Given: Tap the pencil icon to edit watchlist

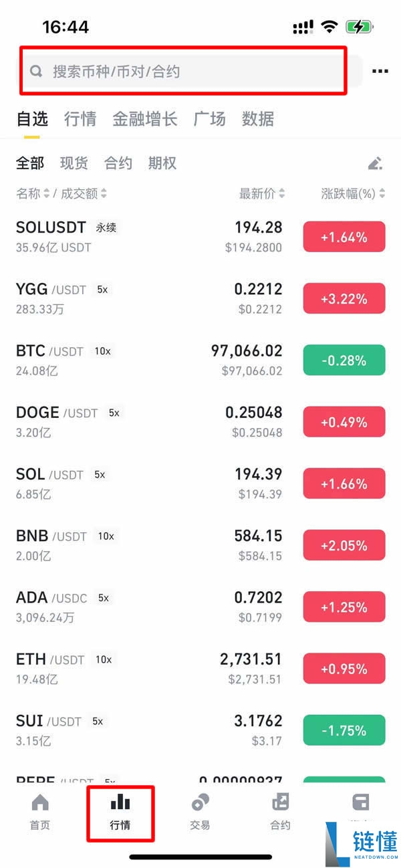Looking at the screenshot, I should pos(375,162).
